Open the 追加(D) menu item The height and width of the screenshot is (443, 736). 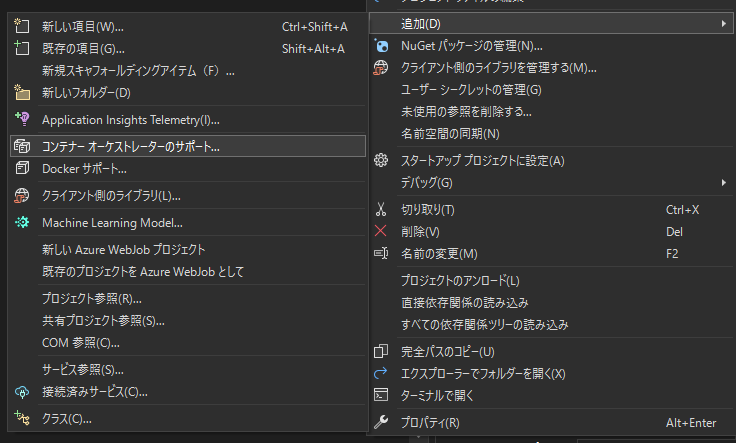pyautogui.click(x=551, y=23)
